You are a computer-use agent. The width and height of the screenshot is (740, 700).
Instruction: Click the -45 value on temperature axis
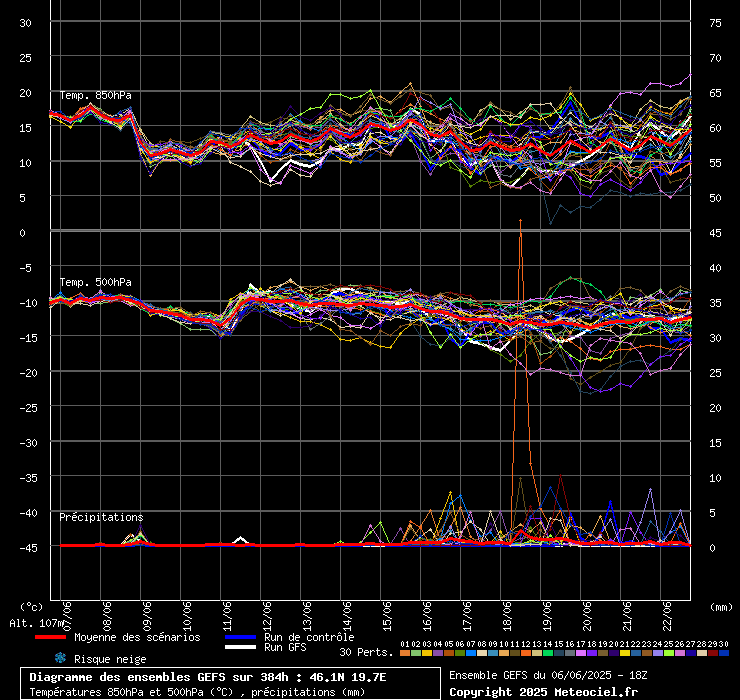coord(28,548)
